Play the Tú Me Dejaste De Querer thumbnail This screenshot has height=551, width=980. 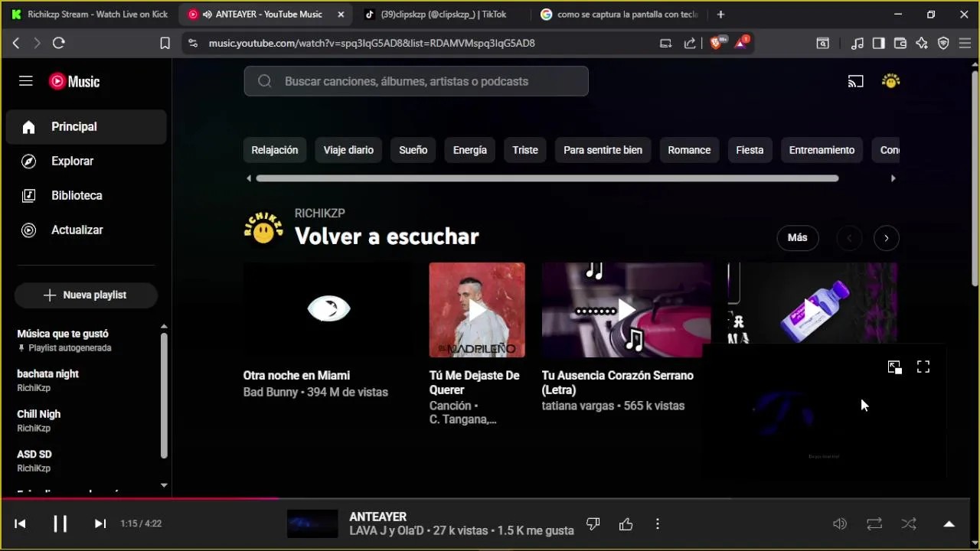coord(477,310)
